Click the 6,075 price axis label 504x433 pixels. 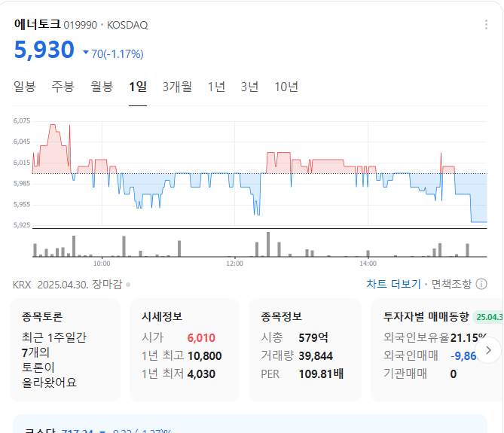pos(22,121)
